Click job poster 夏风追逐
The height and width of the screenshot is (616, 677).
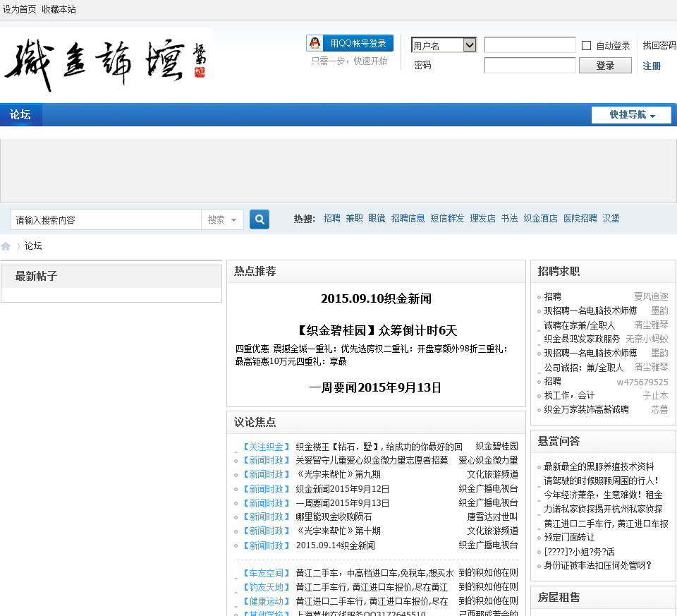click(651, 296)
